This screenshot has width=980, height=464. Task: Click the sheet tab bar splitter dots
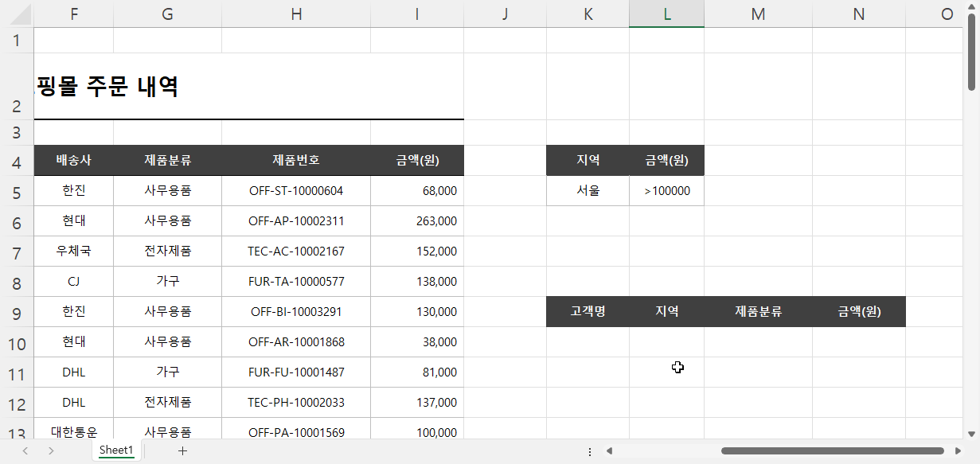click(x=590, y=451)
